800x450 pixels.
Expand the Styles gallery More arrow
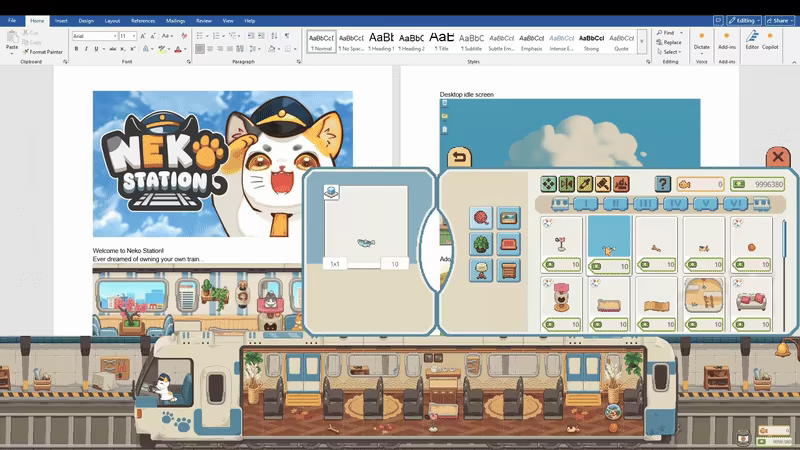642,42
